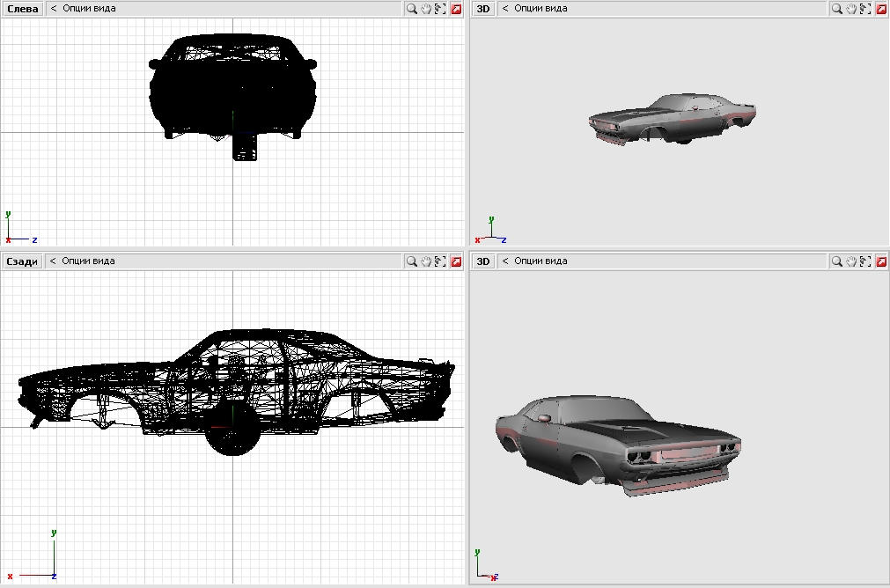Click the < button in the Сзади viewport header
This screenshot has width=890, height=588.
(x=53, y=261)
